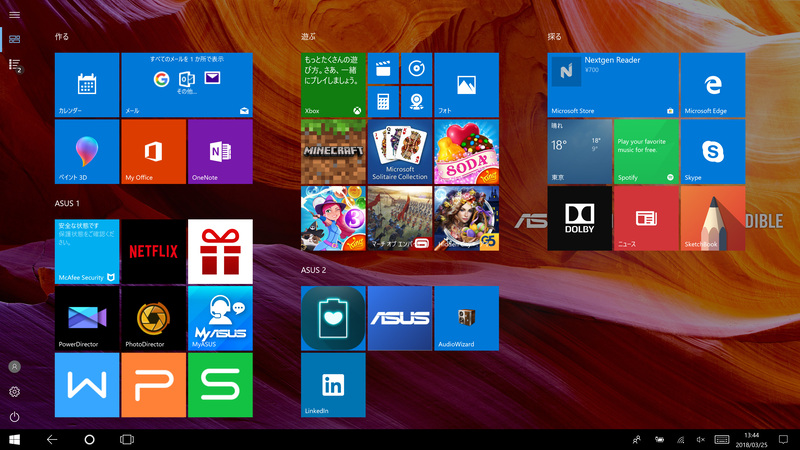Viewport: 800px width, 450px height.
Task: Open the ASUS logo tile
Action: (x=400, y=318)
